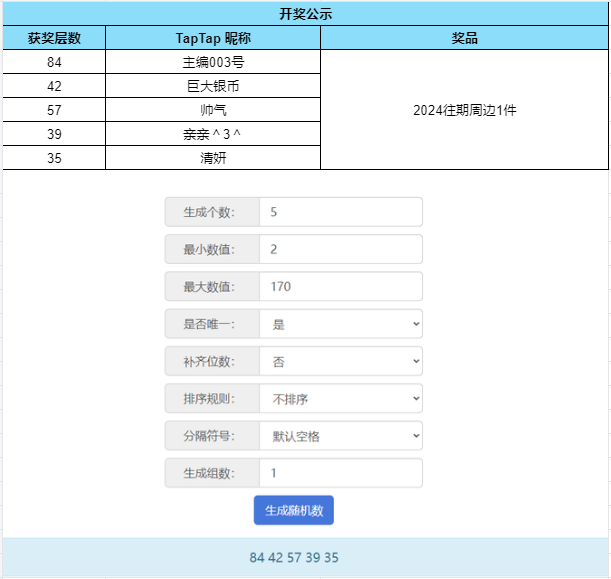Click the generated result 84 42 57 39 35
Screen dimensions: 611x579
click(294, 558)
